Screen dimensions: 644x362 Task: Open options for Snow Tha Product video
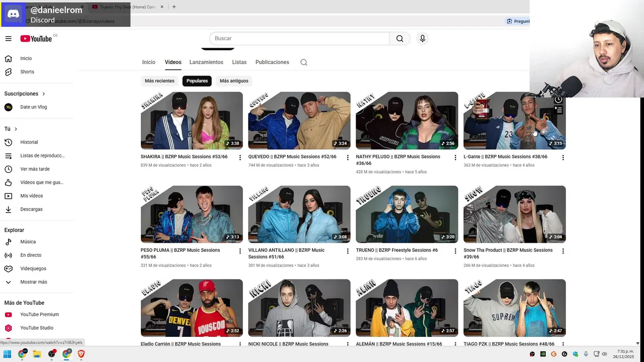pos(563,251)
